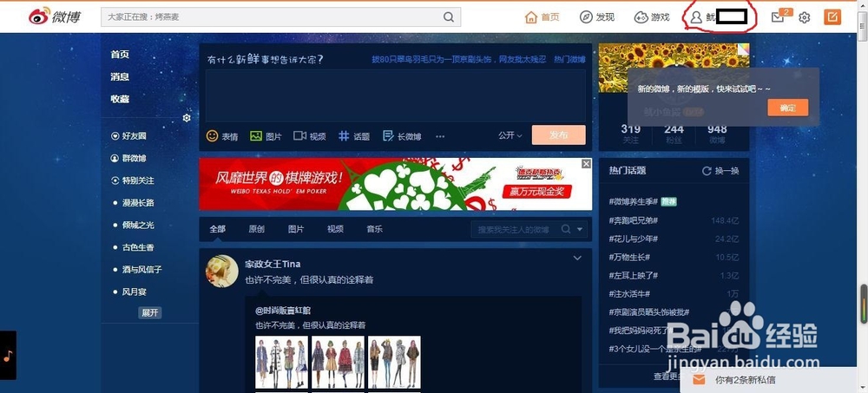Open sidebar group settings gear icon
Image resolution: width=868 pixels, height=393 pixels.
point(187,118)
